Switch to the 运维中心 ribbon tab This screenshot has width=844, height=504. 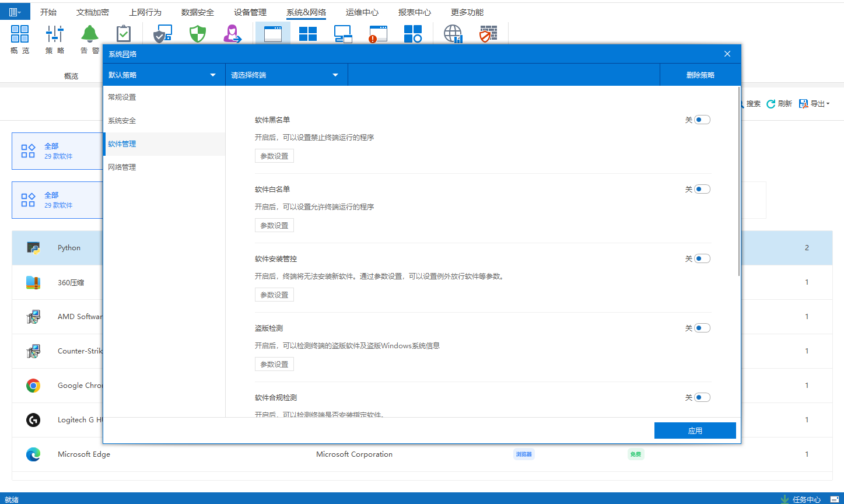coord(362,12)
